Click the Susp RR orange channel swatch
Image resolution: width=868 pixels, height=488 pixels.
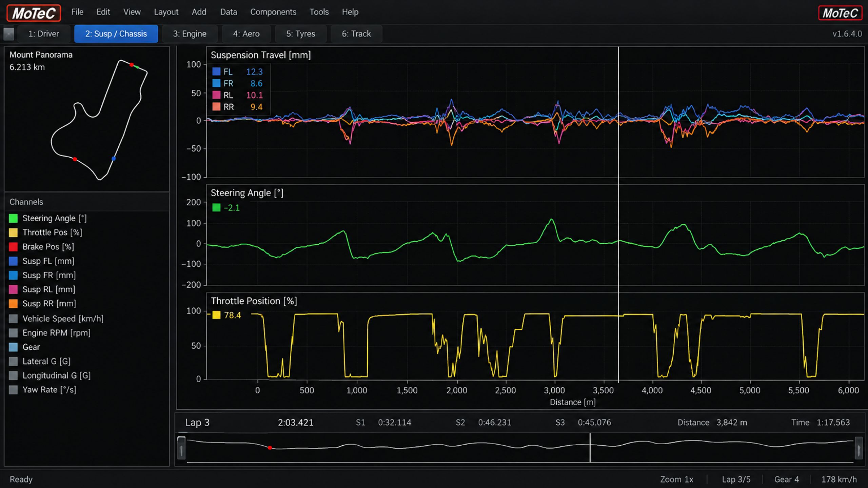[13, 304]
